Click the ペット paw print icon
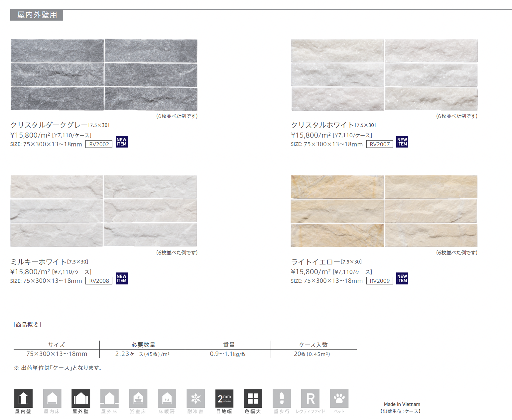The height and width of the screenshot is (420, 512). point(339,398)
